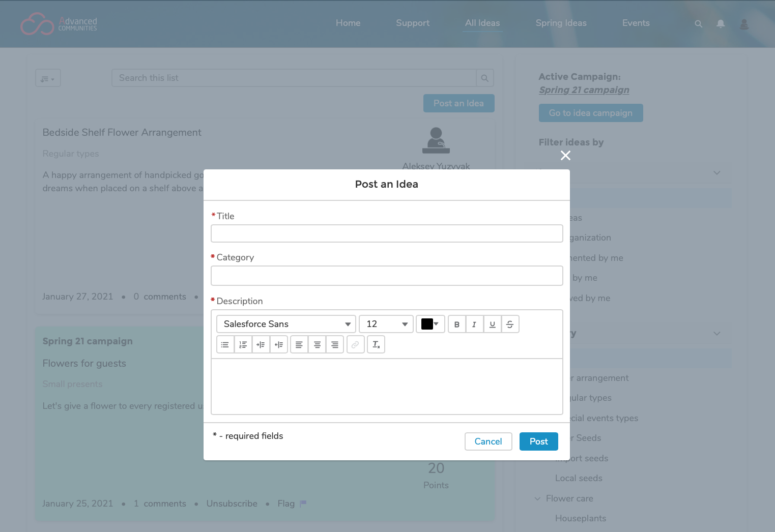Open the font size 12 dropdown
Image resolution: width=775 pixels, height=532 pixels.
point(386,324)
